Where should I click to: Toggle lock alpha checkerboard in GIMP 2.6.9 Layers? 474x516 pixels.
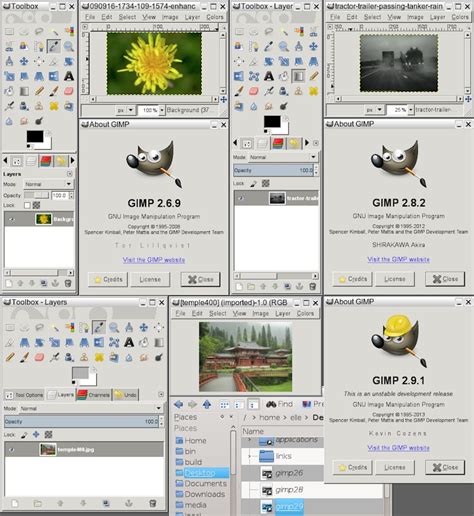pos(36,205)
